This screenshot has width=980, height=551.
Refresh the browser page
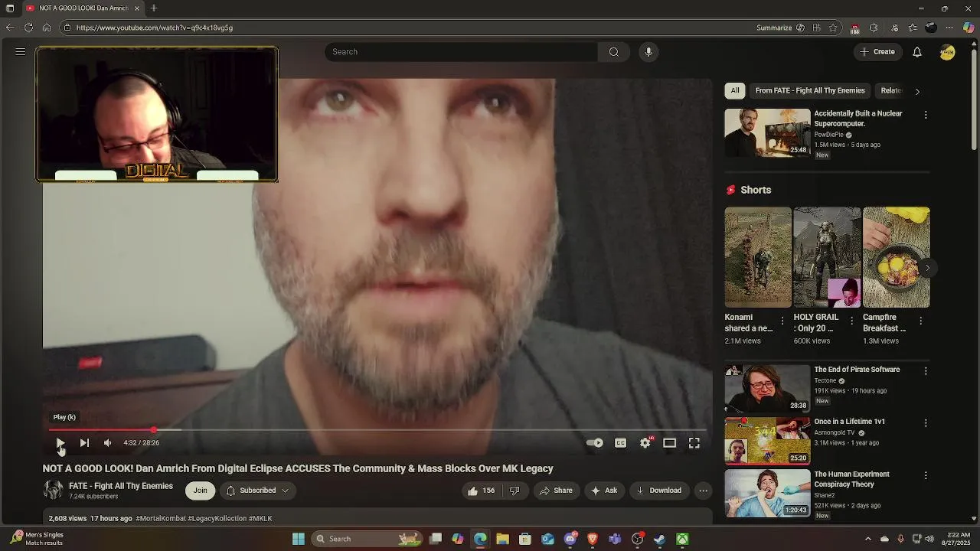point(28,28)
